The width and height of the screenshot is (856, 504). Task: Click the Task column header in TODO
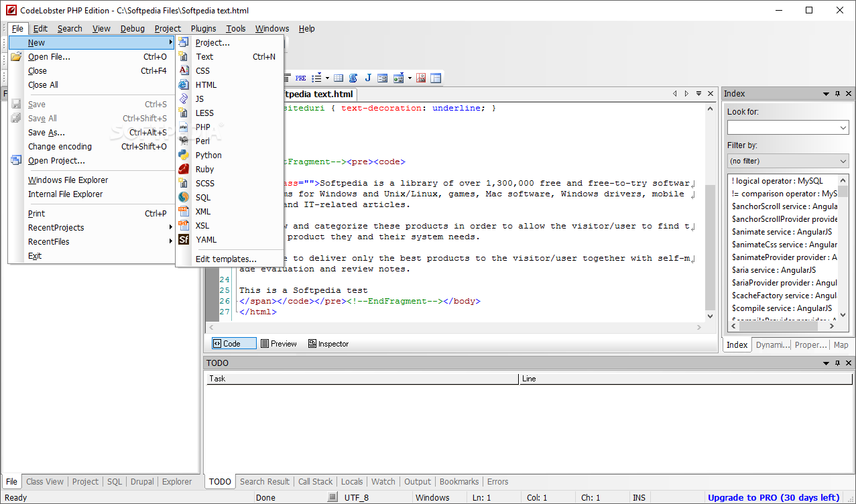click(363, 379)
